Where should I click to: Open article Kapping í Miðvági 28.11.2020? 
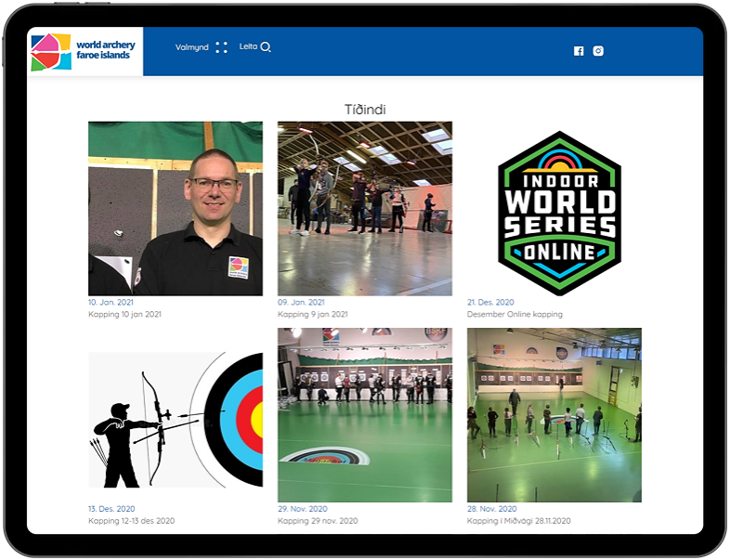519,521
